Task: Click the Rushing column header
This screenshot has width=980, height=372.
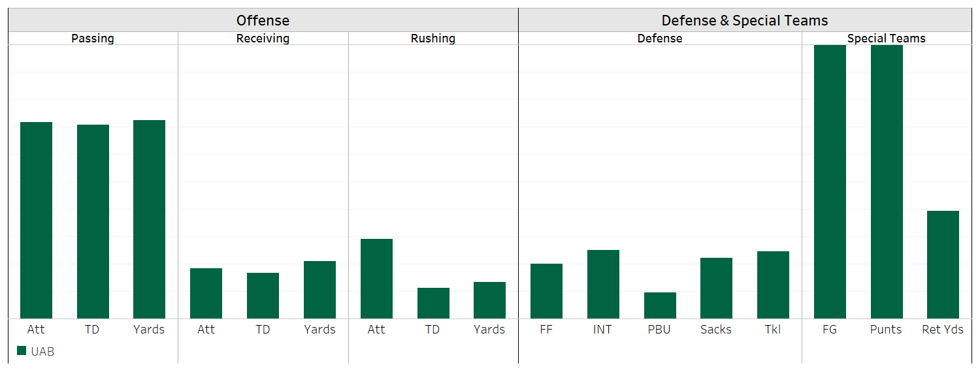Action: (x=433, y=39)
